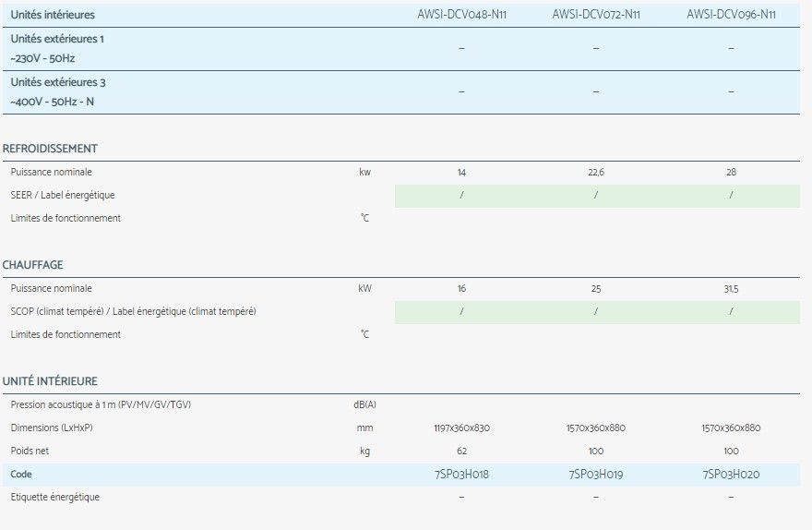Viewport: 812px width, 530px height.
Task: Click cooling 'Puissance nominale' label
Action: 52,172
